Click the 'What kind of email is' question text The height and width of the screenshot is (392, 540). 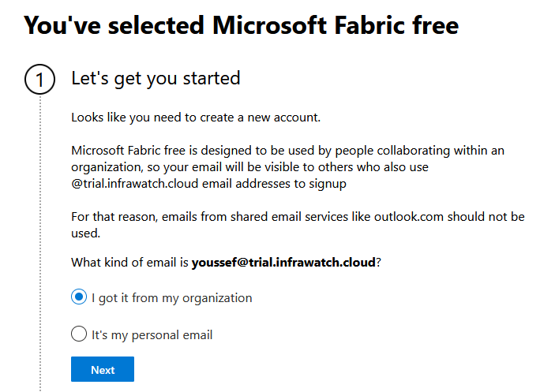click(x=130, y=262)
